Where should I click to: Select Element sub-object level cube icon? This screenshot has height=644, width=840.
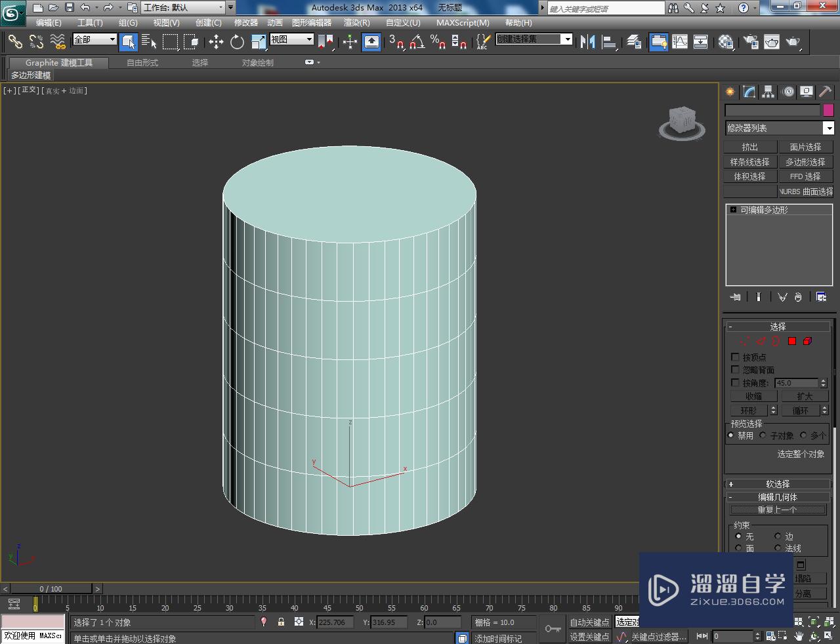coord(807,341)
